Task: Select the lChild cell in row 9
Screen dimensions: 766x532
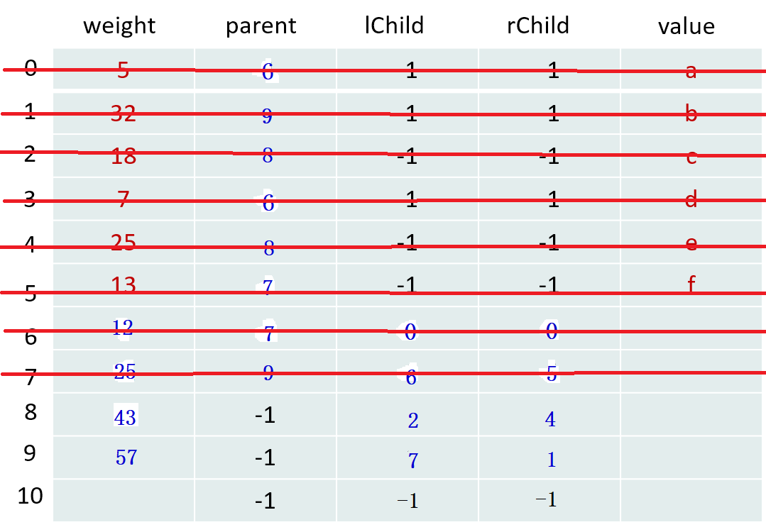Action: click(x=412, y=460)
